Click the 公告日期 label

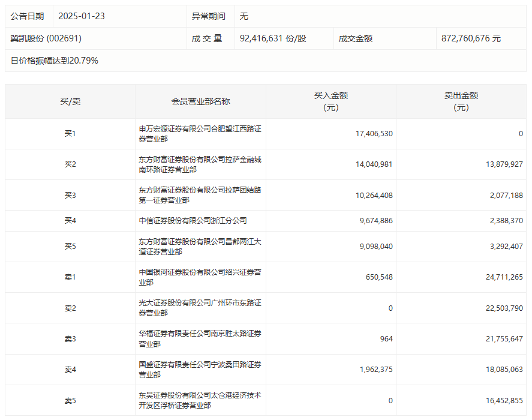pyautogui.click(x=27, y=16)
